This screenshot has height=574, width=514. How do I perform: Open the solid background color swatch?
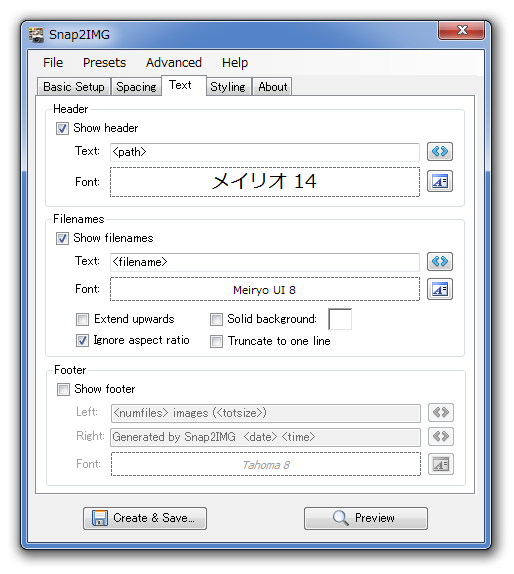pyautogui.click(x=340, y=319)
